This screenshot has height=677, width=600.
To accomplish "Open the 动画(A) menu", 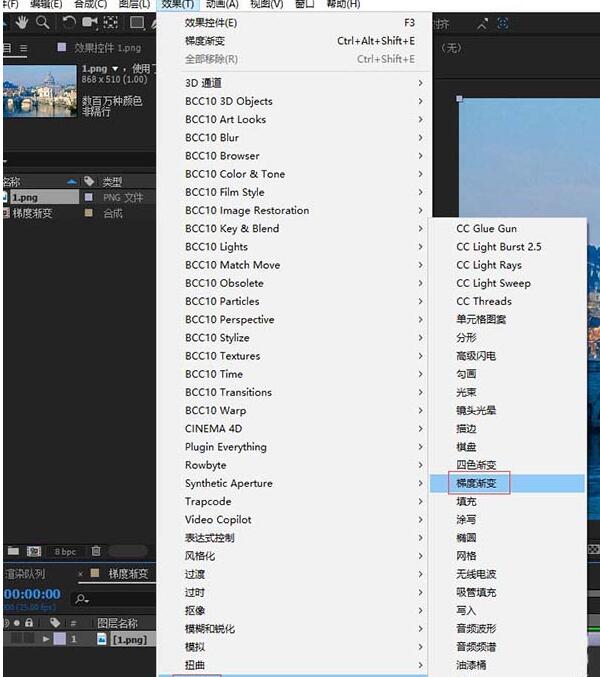I will 222,4.
